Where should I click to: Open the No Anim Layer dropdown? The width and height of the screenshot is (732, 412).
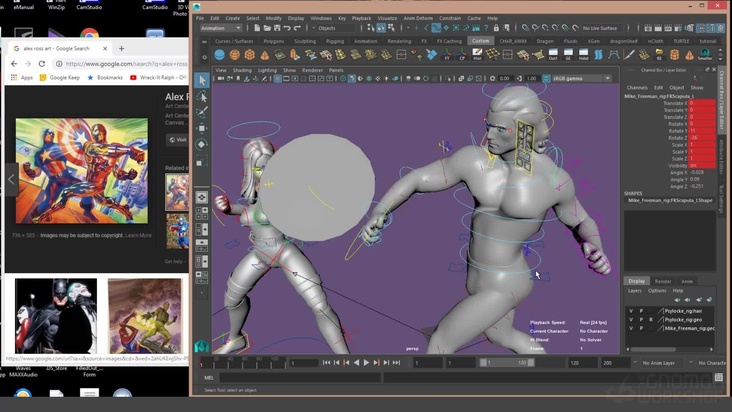pos(659,363)
